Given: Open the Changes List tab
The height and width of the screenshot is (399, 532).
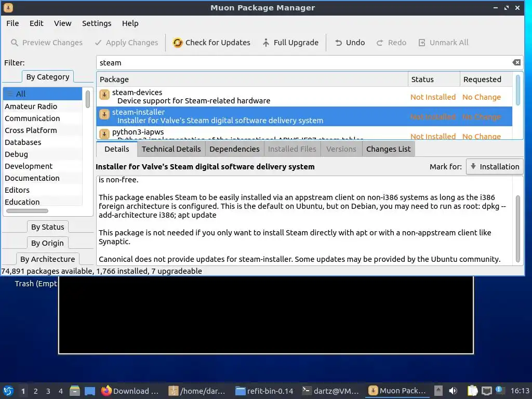Looking at the screenshot, I should coord(389,149).
